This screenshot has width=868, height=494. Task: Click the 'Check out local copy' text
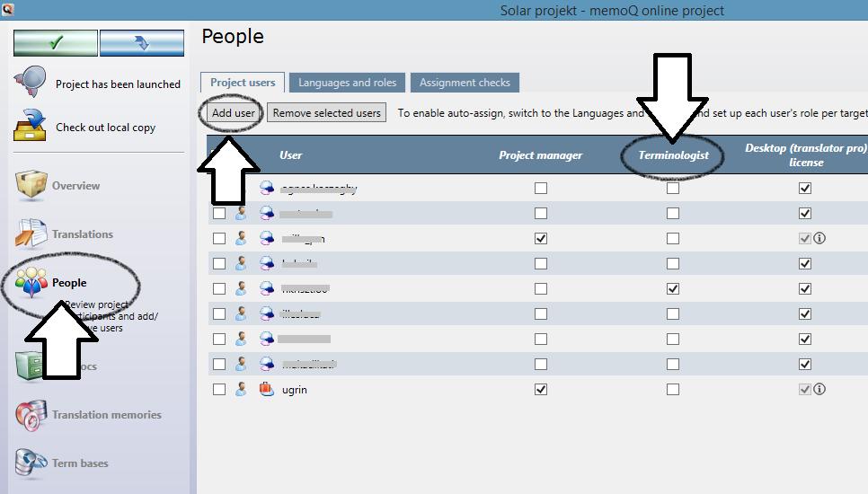106,128
